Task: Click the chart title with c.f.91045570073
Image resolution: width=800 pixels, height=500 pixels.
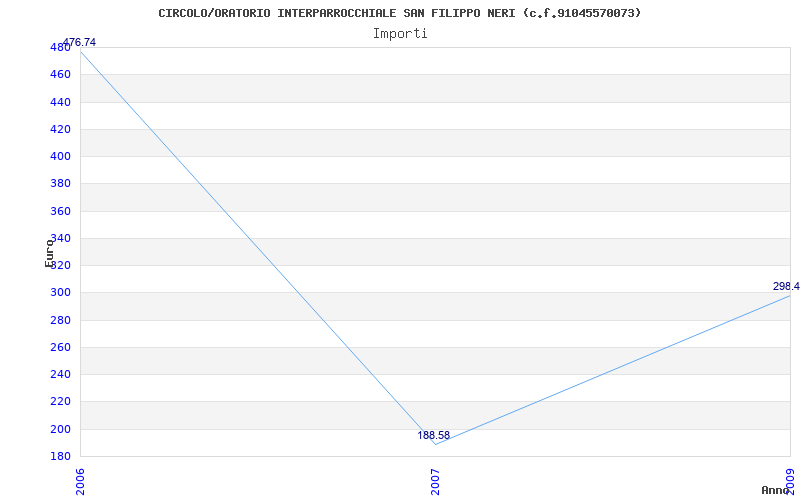Action: coord(399,13)
